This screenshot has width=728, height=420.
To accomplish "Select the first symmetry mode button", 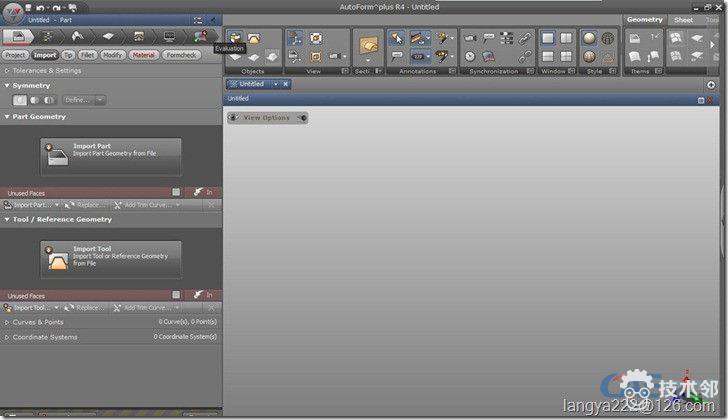I will pos(19,100).
